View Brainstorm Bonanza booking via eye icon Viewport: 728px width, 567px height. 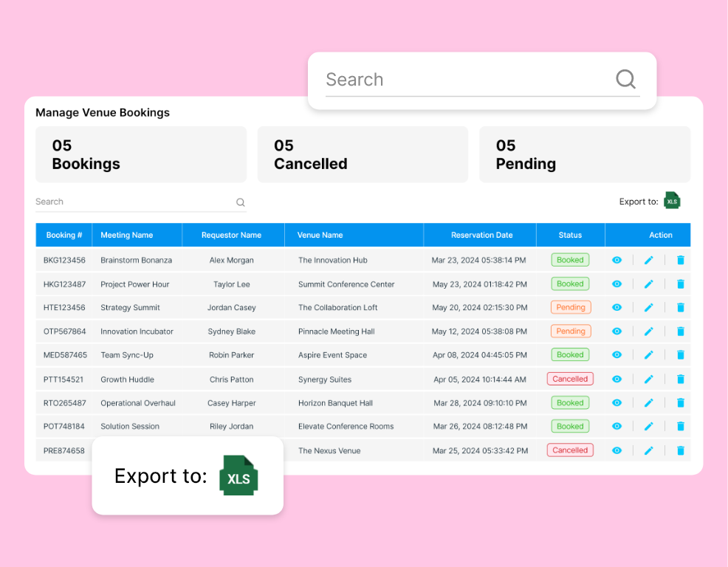pos(617,260)
